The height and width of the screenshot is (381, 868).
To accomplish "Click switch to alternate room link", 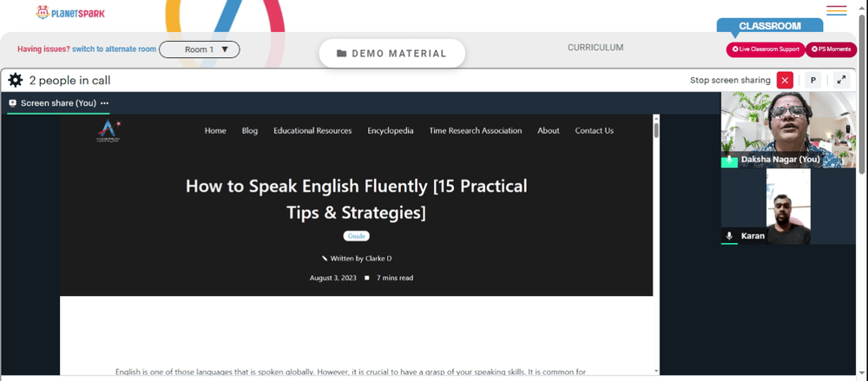I will click(x=114, y=49).
